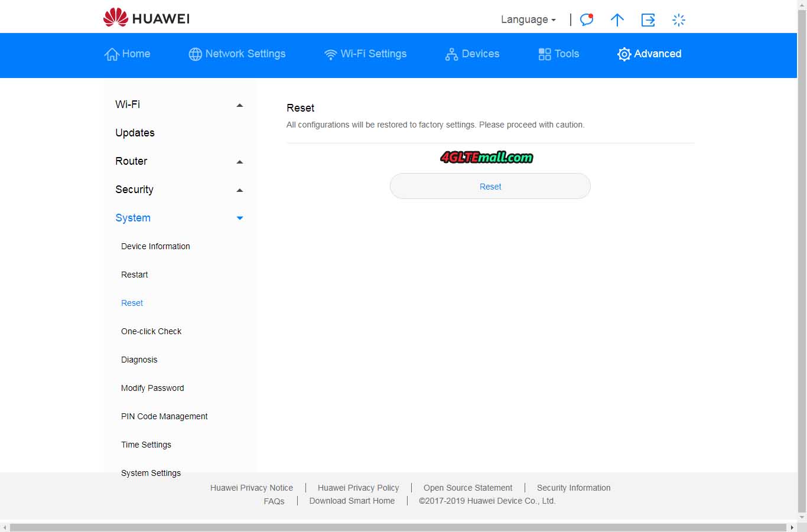Click the horizontal scrollbar at bottom
Image resolution: width=807 pixels, height=532 pixels.
click(399, 527)
